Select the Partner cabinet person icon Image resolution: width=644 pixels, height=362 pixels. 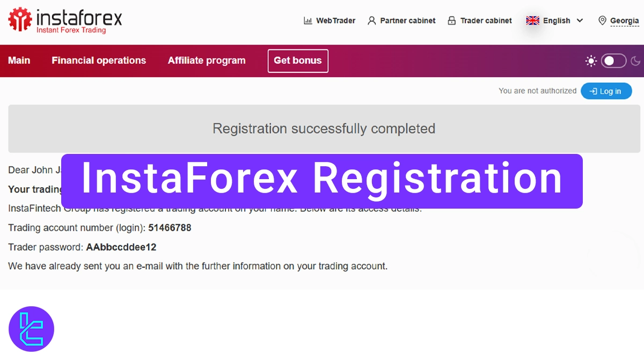point(371,20)
